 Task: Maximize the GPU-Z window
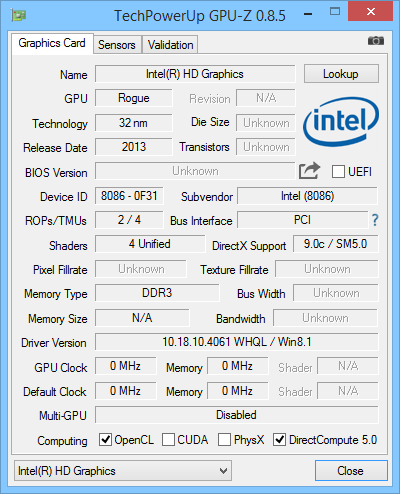335,12
